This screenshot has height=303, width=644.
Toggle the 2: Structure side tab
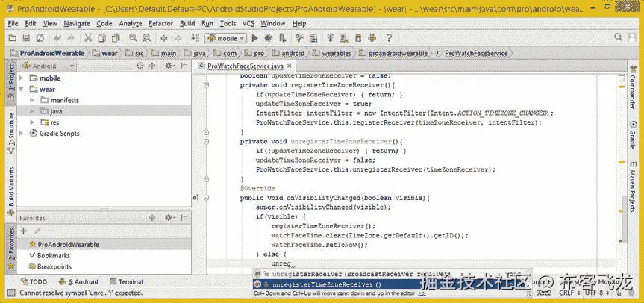point(11,133)
